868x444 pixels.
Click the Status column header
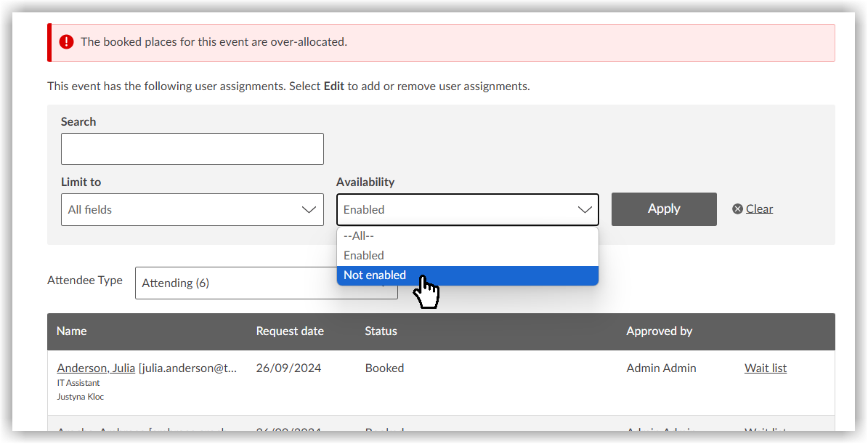click(381, 331)
